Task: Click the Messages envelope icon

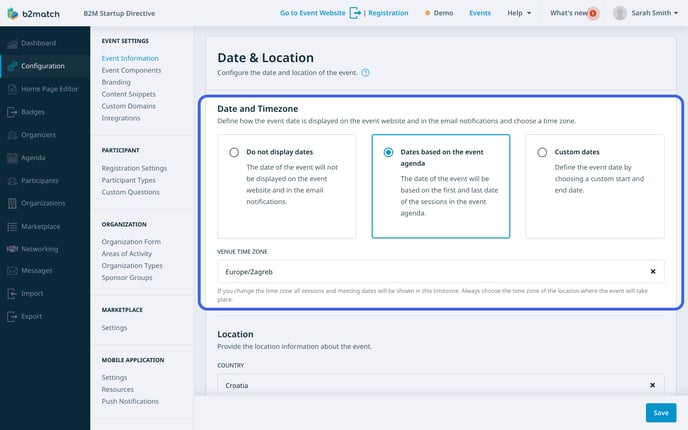Action: click(x=12, y=271)
